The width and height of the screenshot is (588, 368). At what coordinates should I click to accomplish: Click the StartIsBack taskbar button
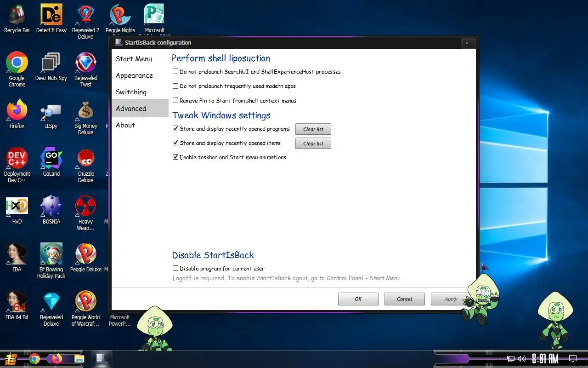102,359
